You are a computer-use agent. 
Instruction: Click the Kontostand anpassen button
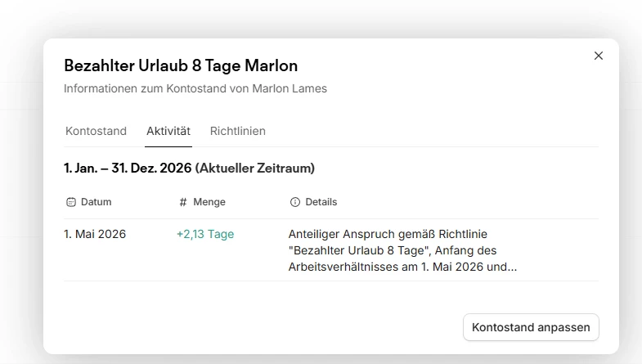point(531,327)
